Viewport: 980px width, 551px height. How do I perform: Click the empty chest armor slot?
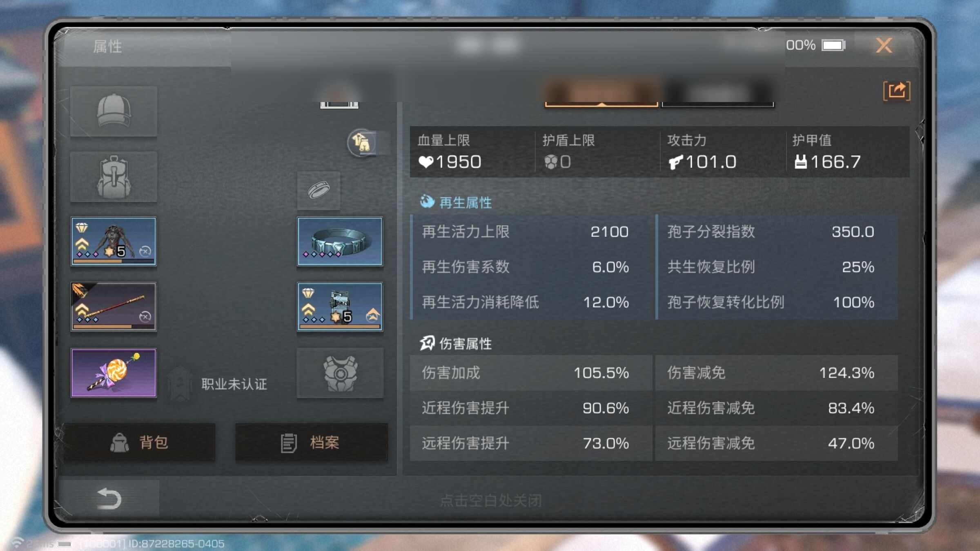(x=340, y=373)
